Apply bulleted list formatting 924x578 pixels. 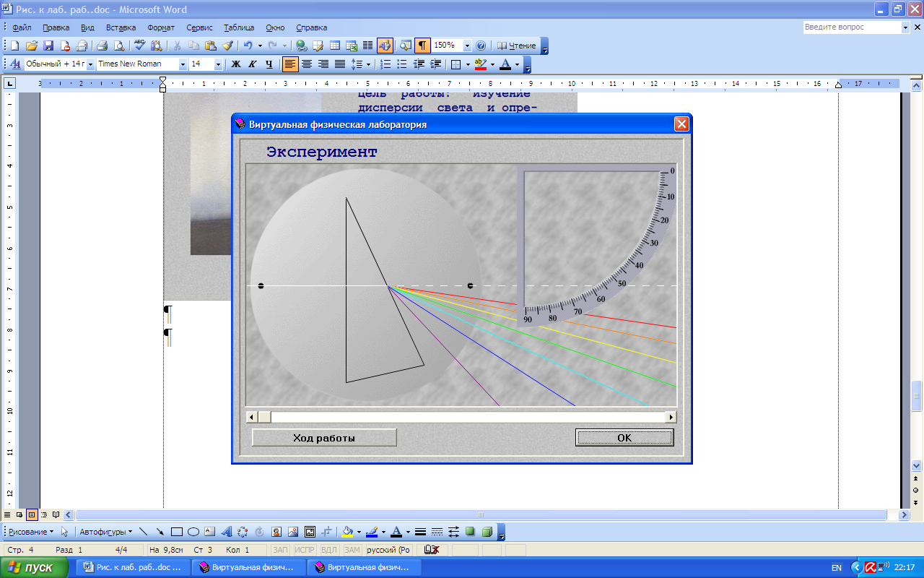[x=402, y=64]
